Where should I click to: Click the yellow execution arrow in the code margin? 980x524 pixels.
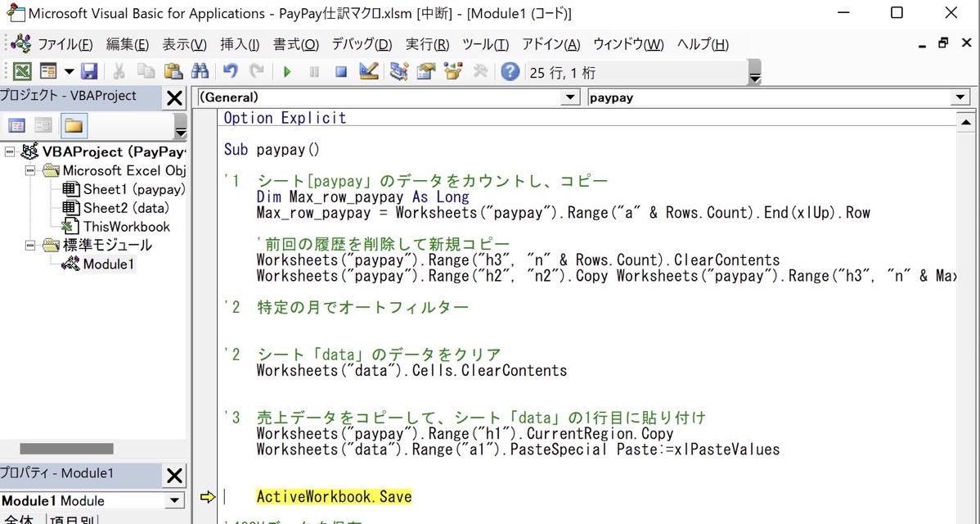208,497
